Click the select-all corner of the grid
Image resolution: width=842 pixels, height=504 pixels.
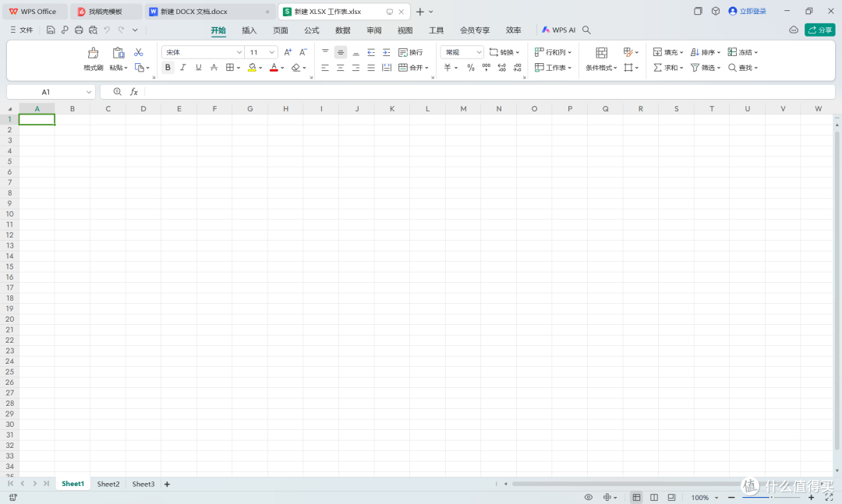click(x=9, y=109)
